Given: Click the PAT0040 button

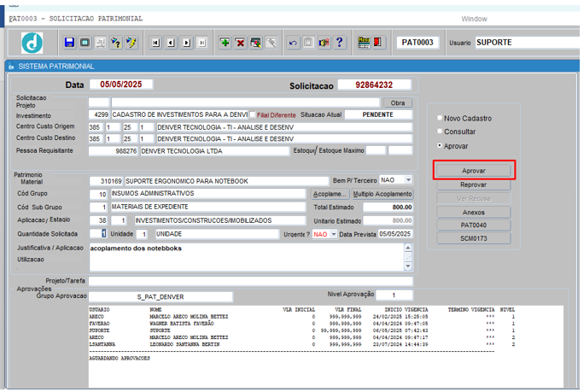Looking at the screenshot, I should (x=473, y=225).
